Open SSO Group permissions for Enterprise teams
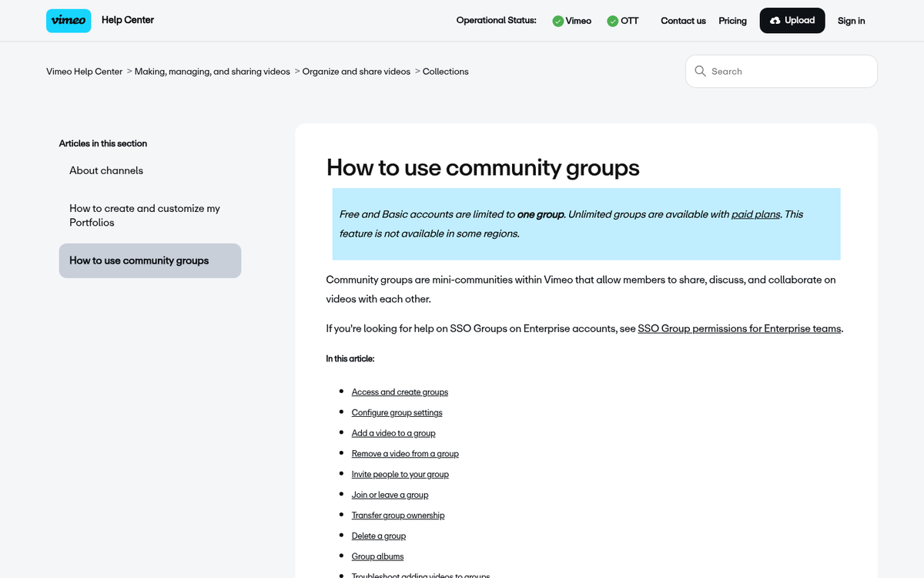This screenshot has height=578, width=924. (x=739, y=328)
